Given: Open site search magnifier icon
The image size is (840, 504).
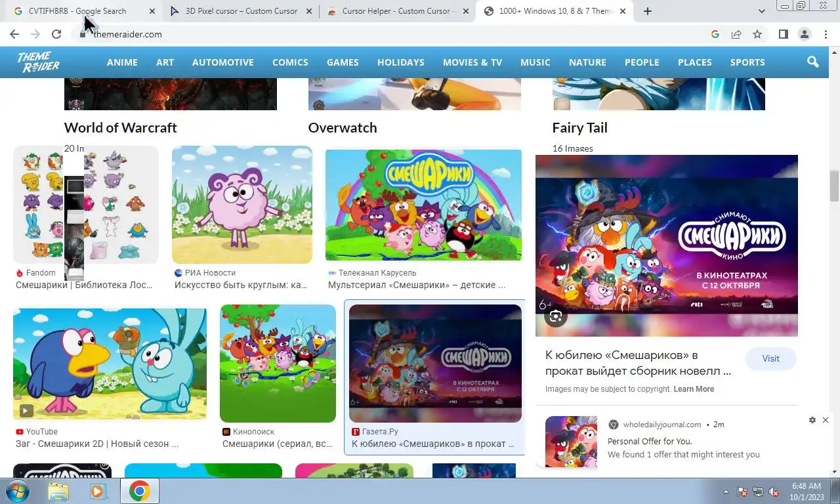Looking at the screenshot, I should [813, 62].
